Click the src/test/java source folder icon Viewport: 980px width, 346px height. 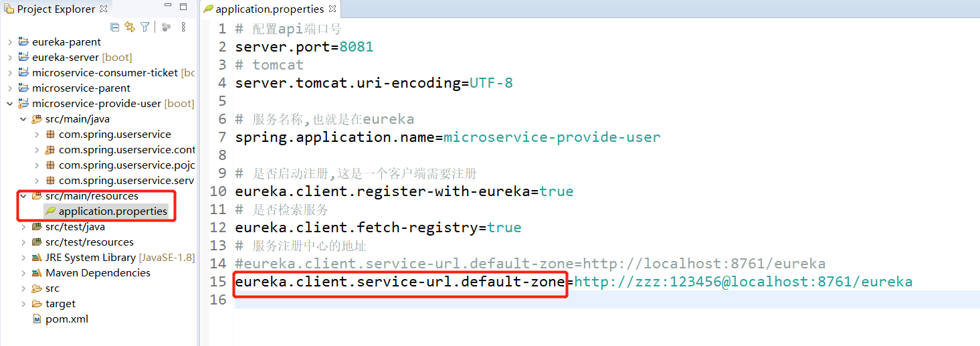[x=37, y=227]
